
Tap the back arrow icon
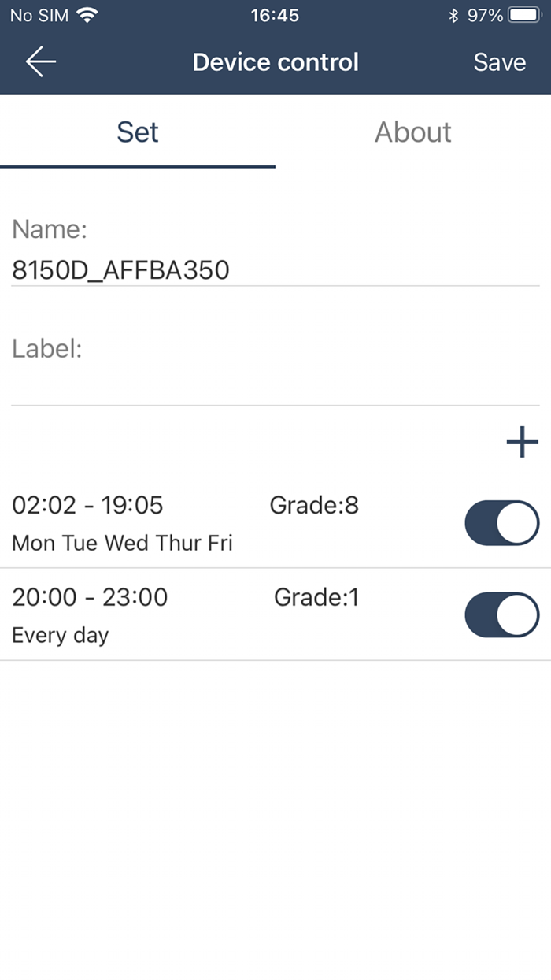[x=41, y=62]
